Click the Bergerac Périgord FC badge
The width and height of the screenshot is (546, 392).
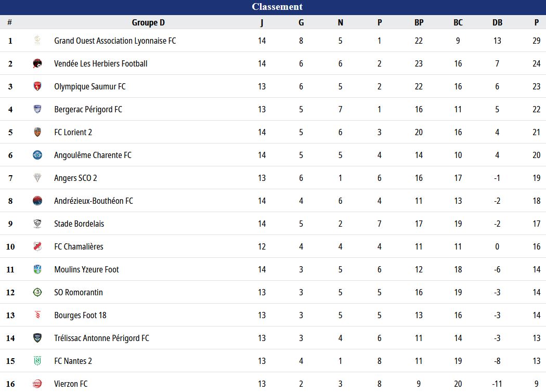coord(37,109)
